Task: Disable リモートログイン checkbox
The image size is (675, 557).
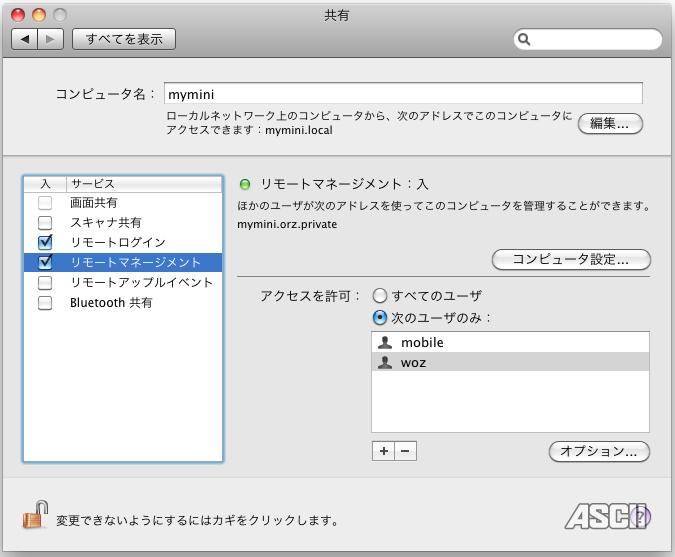Action: pyautogui.click(x=45, y=242)
